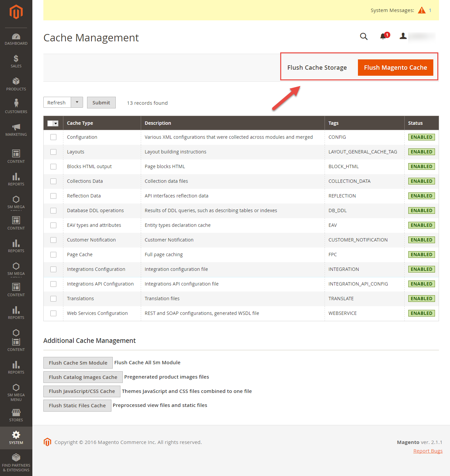This screenshot has height=476, width=450.
Task: Click the ENABLED status of Translations
Action: [422, 299]
